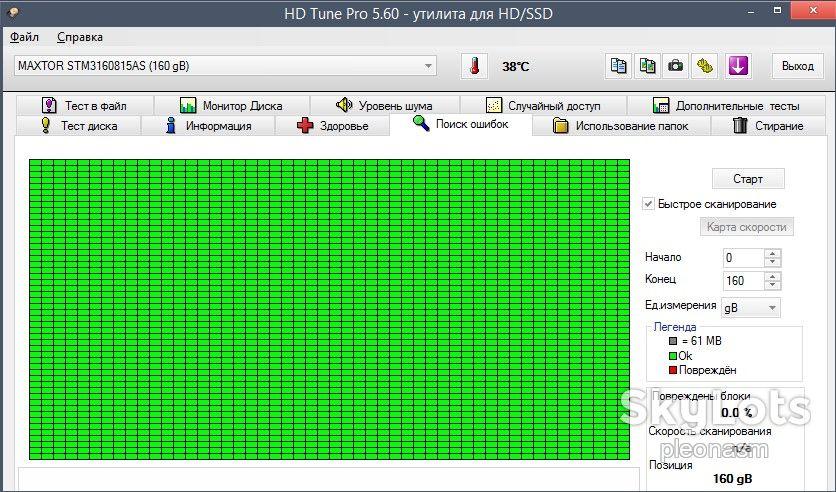Open the Справка menu
Viewport: 836px width, 492px height.
[x=80, y=37]
